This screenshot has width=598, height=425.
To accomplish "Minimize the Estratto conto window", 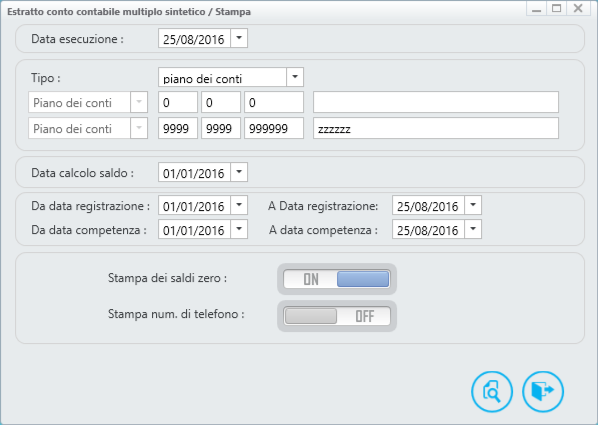I will [536, 8].
